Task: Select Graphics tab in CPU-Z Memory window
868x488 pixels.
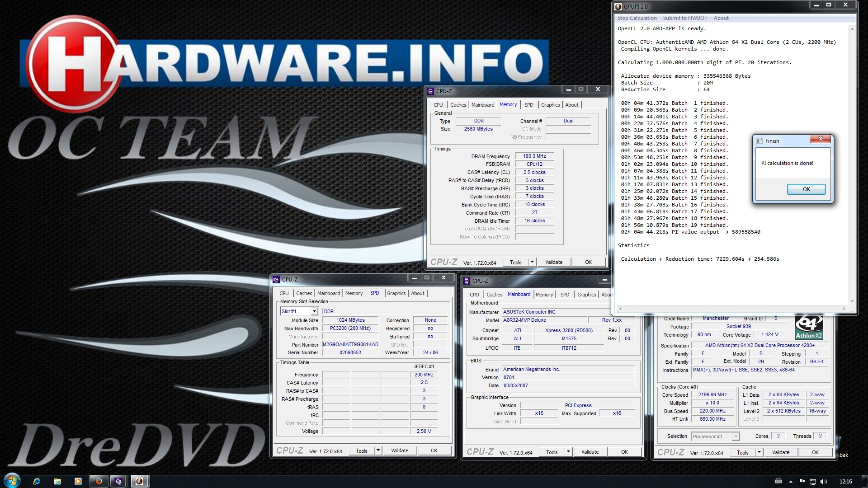Action: (550, 105)
